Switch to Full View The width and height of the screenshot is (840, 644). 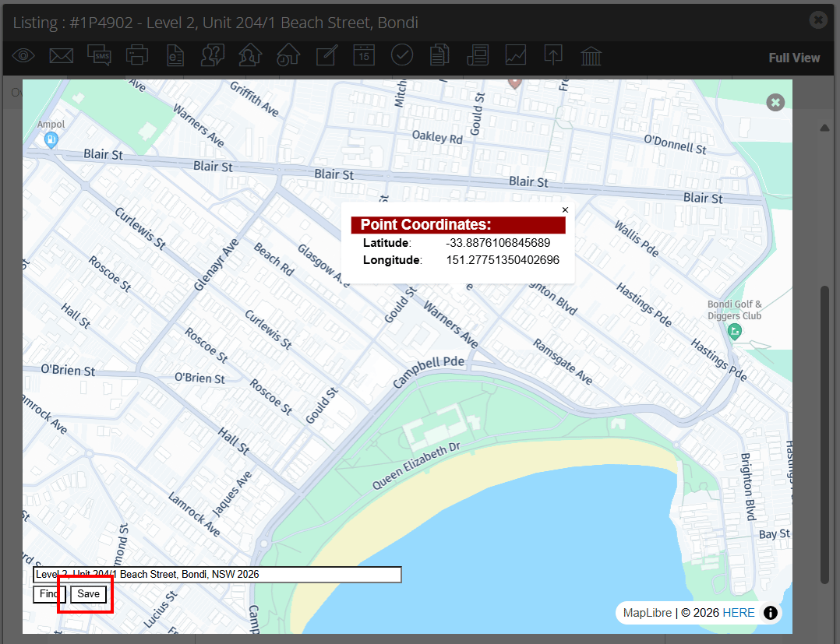[x=794, y=58]
